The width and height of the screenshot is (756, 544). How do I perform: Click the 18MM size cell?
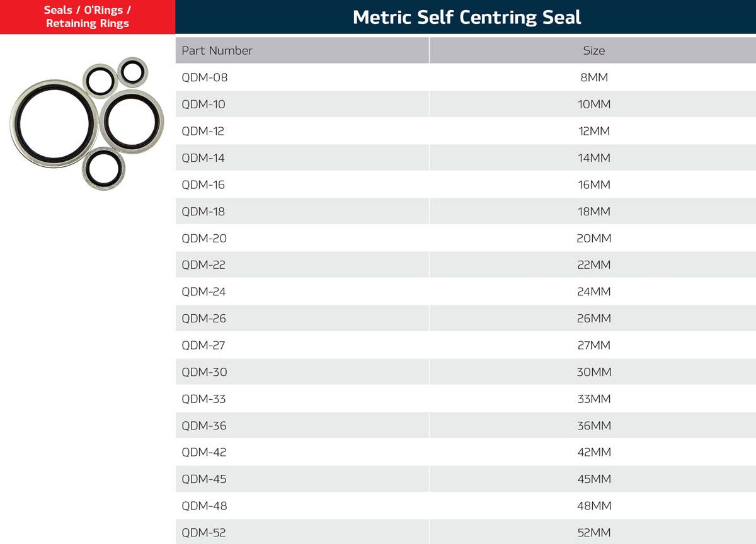click(593, 212)
